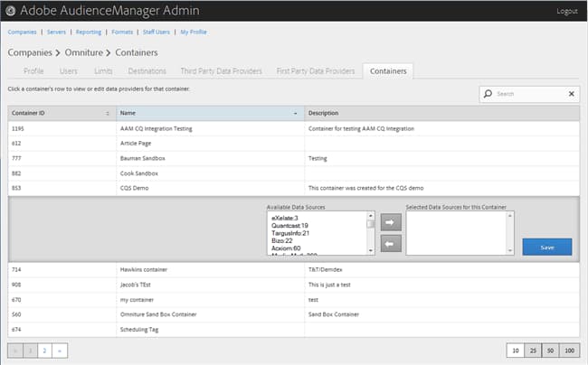Select TargusInfo:21 in Available Data Sources
Image resolution: width=588 pixels, height=365 pixels.
coord(290,233)
